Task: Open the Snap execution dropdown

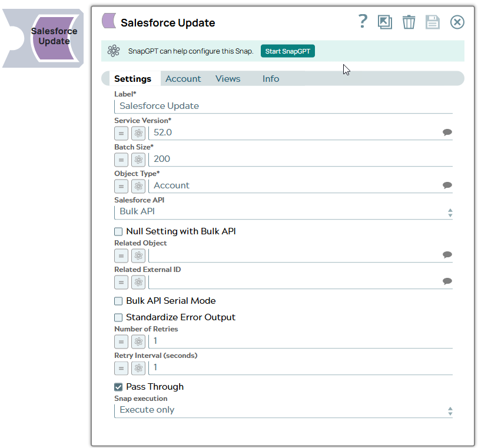Action: click(x=283, y=410)
